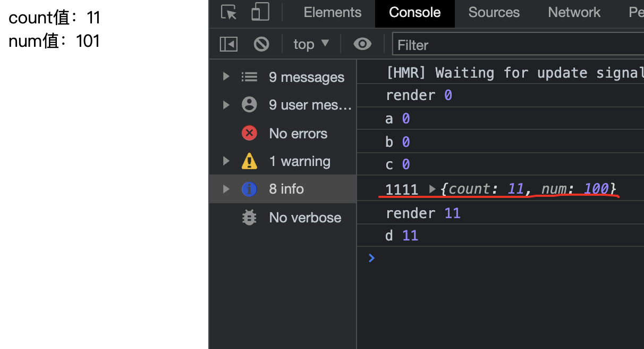Viewport: 644px width, 349px height.
Task: Select the 9 user messages row
Action: (283, 105)
